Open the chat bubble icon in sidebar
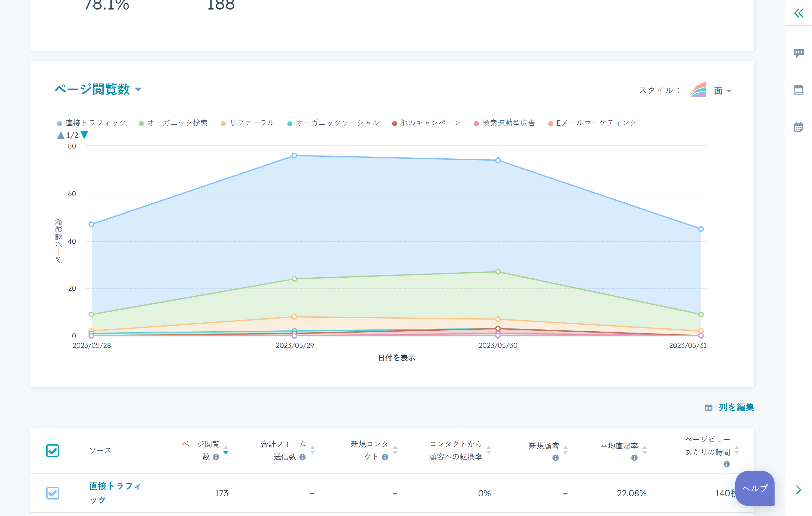Screen dimensions: 812x516 click(798, 53)
